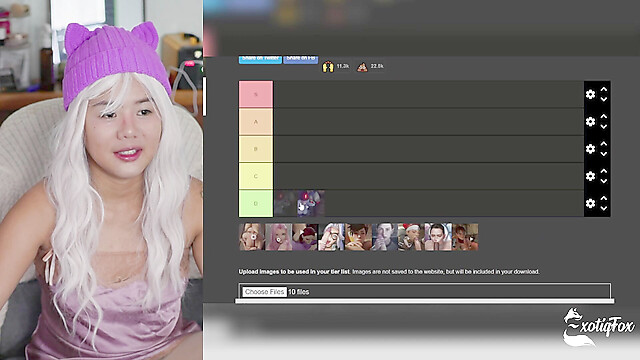Open settings gear for the B tier row

[590, 149]
